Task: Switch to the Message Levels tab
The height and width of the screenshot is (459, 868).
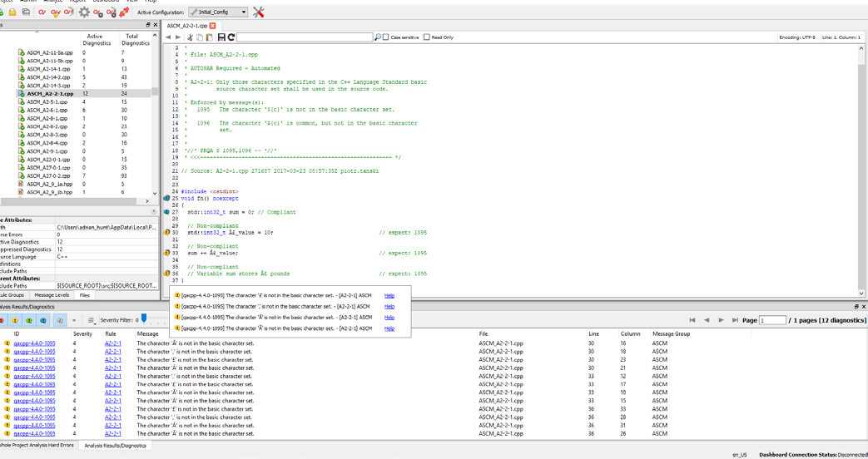Action: [x=51, y=295]
